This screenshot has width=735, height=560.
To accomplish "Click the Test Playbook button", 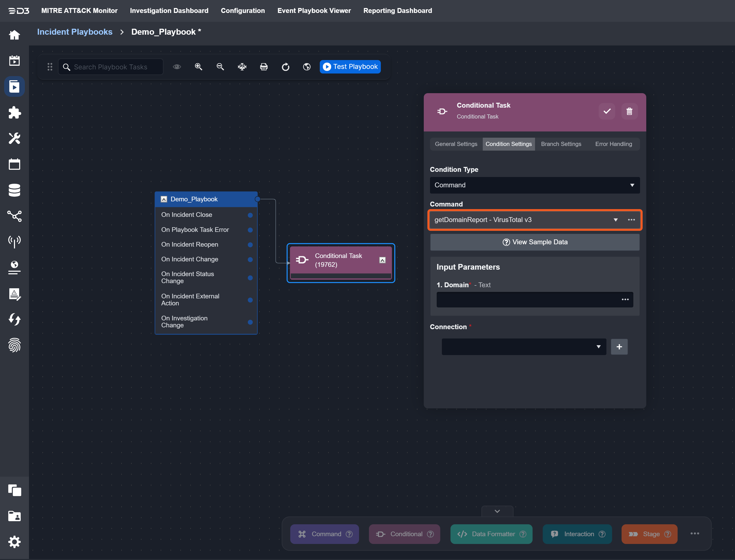I will (x=350, y=67).
